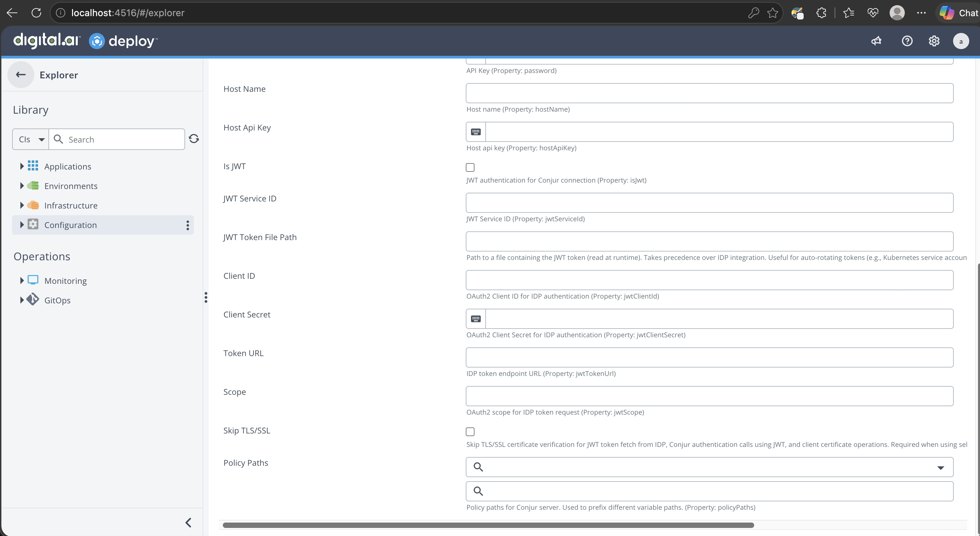Open the Policy Paths dropdown arrow
This screenshot has height=536, width=980.
tap(940, 468)
